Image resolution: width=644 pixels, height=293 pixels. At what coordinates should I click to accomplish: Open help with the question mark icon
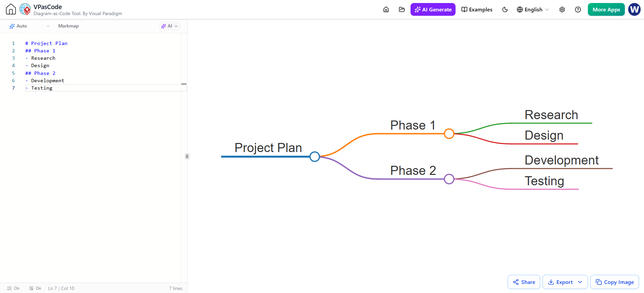coord(578,9)
